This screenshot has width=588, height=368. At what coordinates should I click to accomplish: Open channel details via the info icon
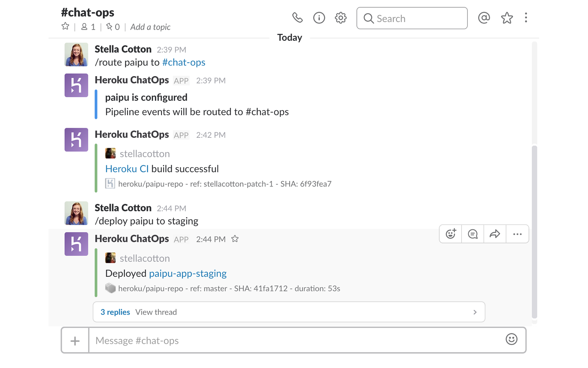click(x=319, y=18)
